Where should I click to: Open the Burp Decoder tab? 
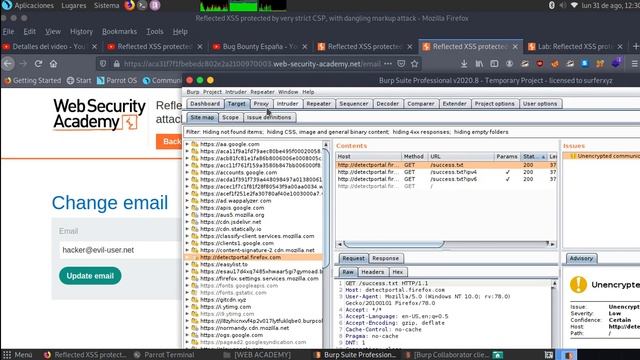point(387,104)
